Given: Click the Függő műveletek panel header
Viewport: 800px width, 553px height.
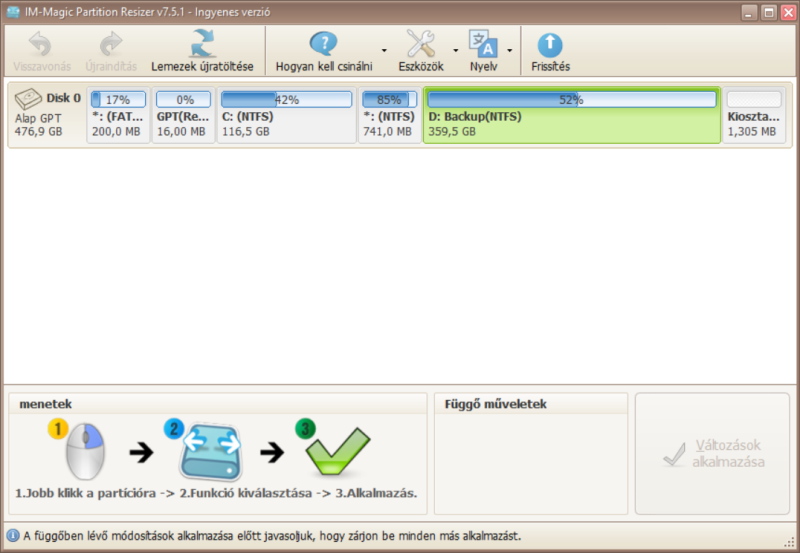Looking at the screenshot, I should (531, 404).
